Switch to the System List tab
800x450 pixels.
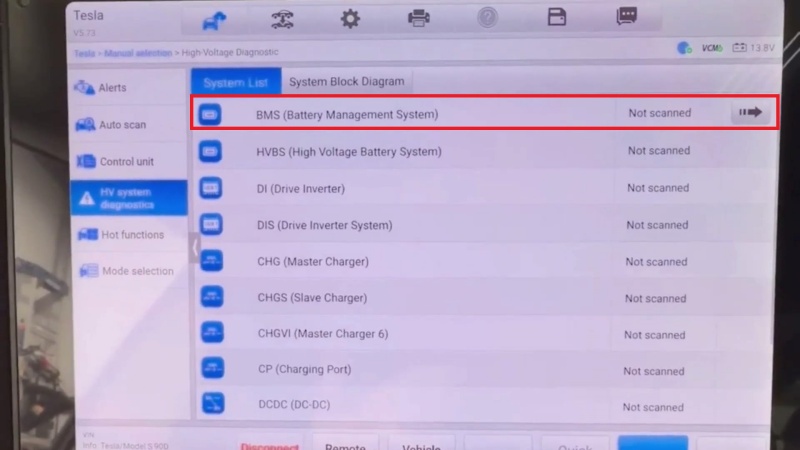[x=236, y=82]
